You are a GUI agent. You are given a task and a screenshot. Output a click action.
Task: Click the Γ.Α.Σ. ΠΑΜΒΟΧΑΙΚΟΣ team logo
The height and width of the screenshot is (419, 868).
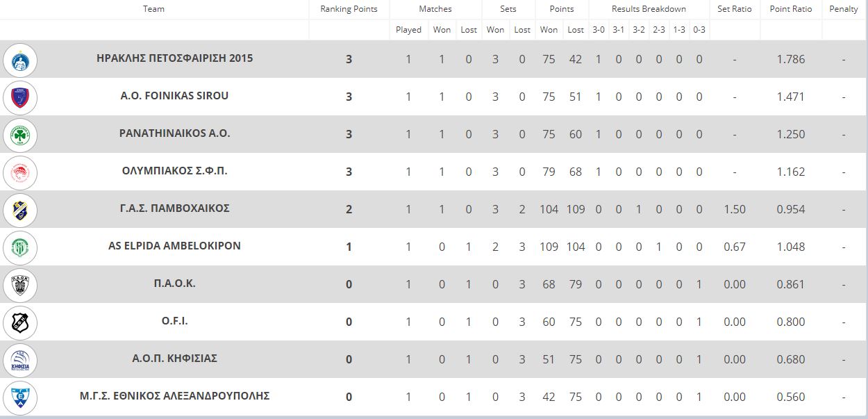[x=20, y=210]
